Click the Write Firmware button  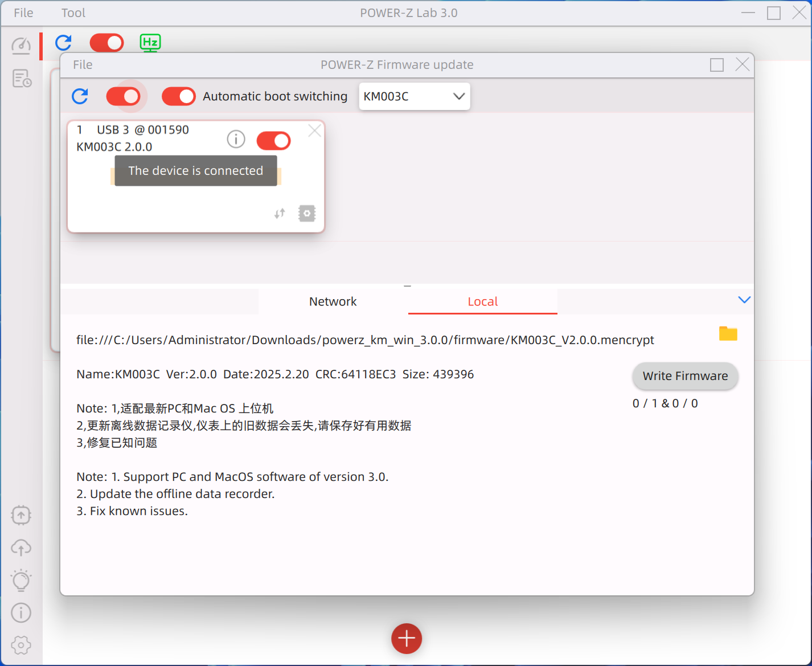684,376
